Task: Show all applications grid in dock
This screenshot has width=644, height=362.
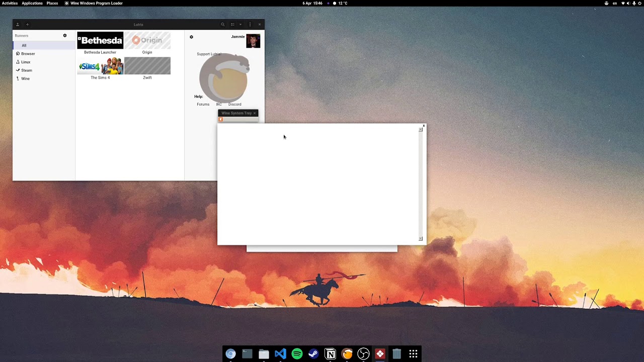Action: 413,354
